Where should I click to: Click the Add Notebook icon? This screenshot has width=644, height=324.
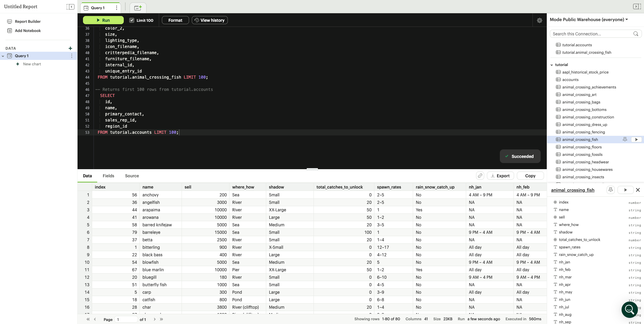point(9,31)
